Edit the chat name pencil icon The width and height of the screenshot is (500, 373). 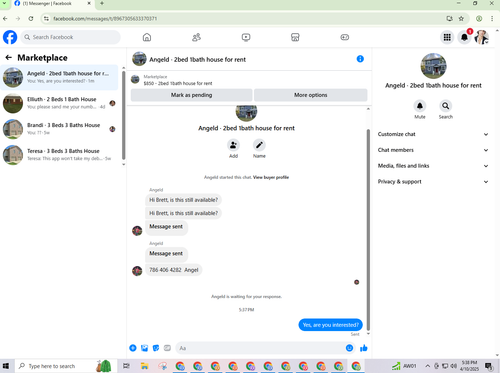click(x=259, y=145)
